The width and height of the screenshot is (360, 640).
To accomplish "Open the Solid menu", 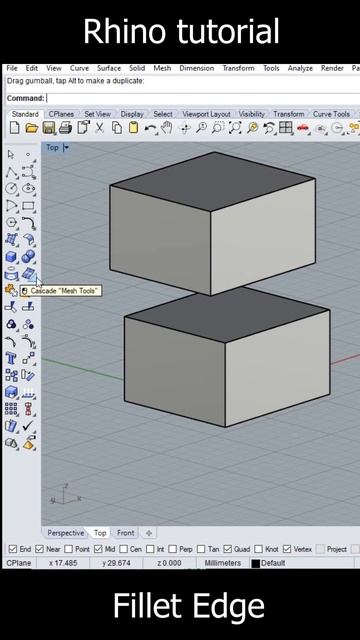I will [x=137, y=68].
